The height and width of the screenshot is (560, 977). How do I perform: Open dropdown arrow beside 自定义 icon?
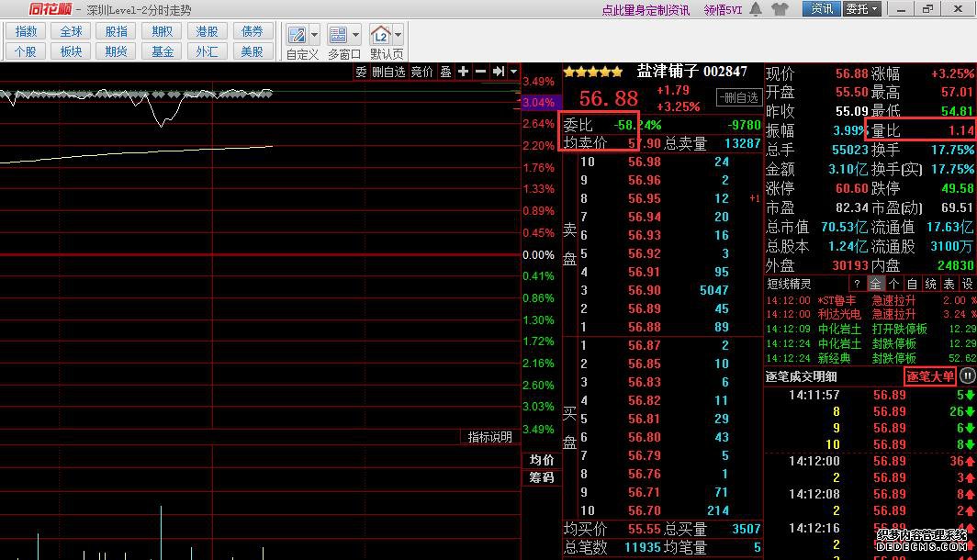pyautogui.click(x=315, y=36)
